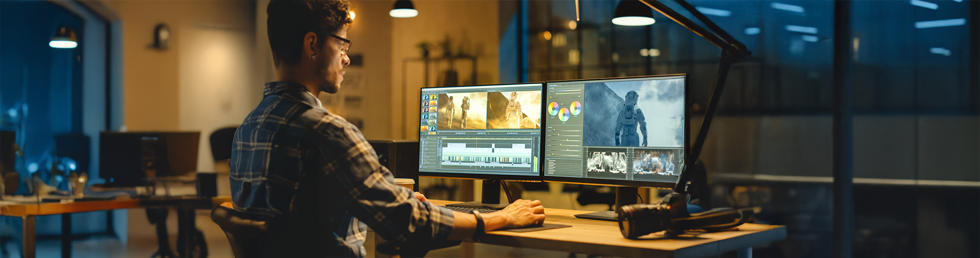Select the top-right orange clip thumbnail in the media bin

point(433,97)
